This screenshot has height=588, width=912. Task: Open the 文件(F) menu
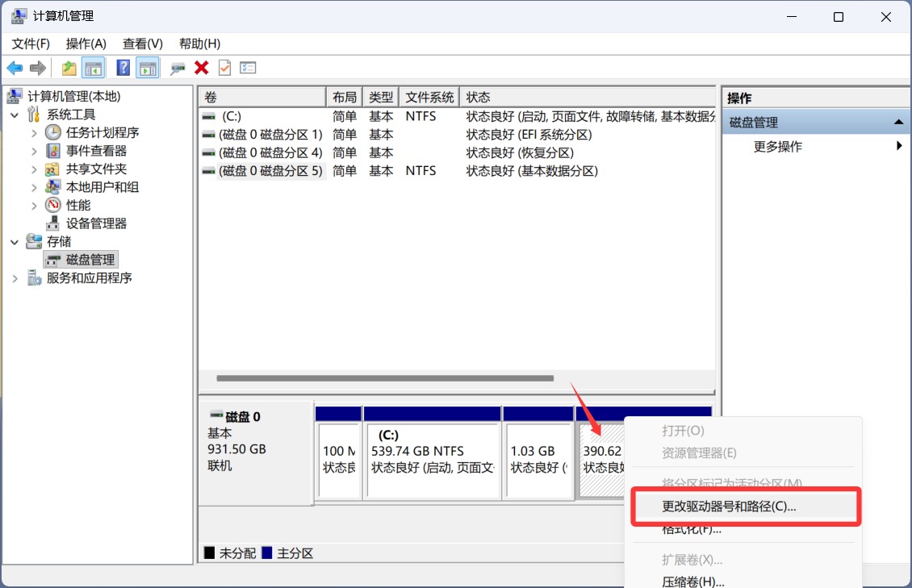31,44
